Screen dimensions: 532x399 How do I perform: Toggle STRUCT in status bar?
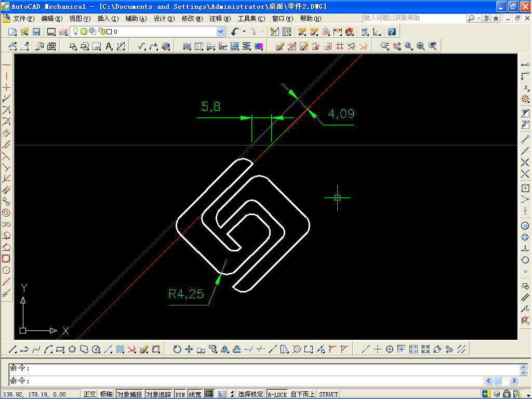[x=328, y=394]
